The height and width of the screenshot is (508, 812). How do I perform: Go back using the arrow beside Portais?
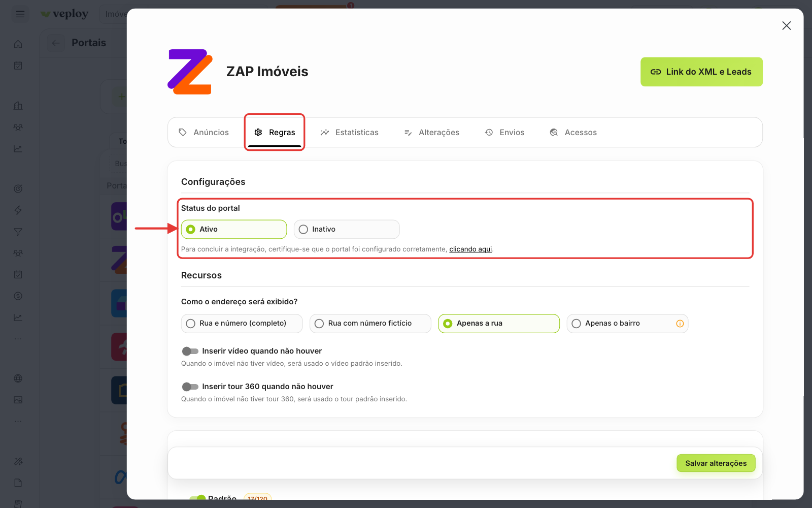point(56,43)
